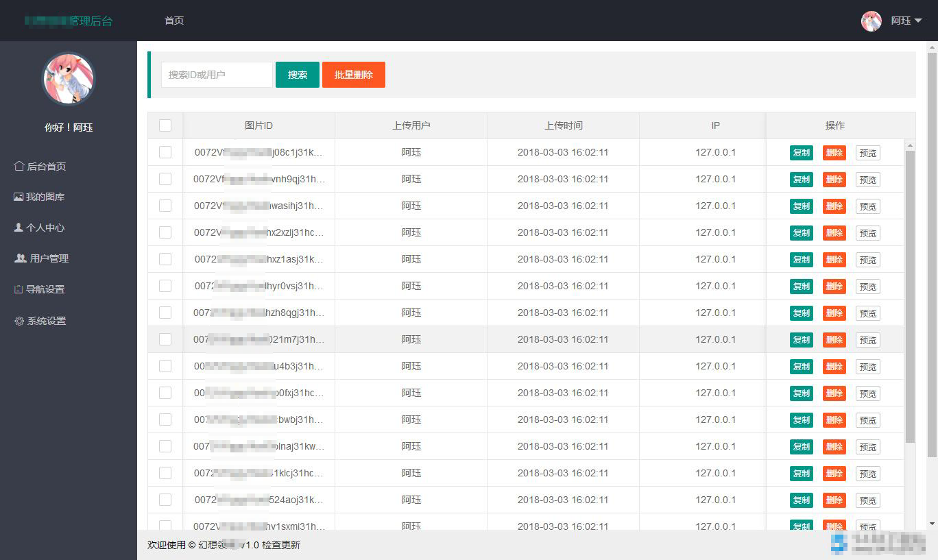Click the person icon for 个人中心
Image resolution: width=938 pixels, height=560 pixels.
[19, 228]
